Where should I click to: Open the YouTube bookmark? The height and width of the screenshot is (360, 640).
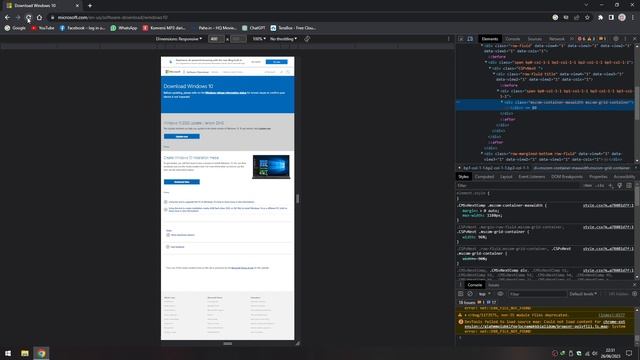click(42, 28)
